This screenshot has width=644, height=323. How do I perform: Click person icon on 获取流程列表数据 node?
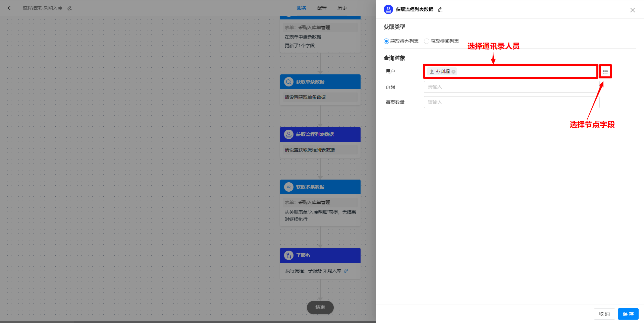click(289, 134)
